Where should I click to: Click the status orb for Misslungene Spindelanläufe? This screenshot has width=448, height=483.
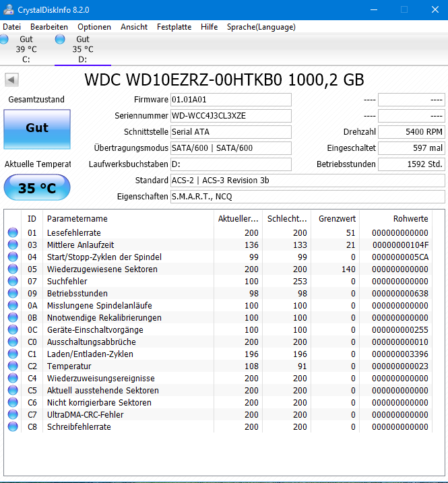[x=13, y=305]
